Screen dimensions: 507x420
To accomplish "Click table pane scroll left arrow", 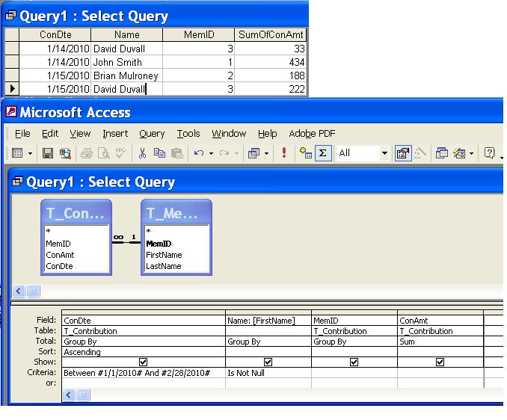I will click(x=19, y=291).
